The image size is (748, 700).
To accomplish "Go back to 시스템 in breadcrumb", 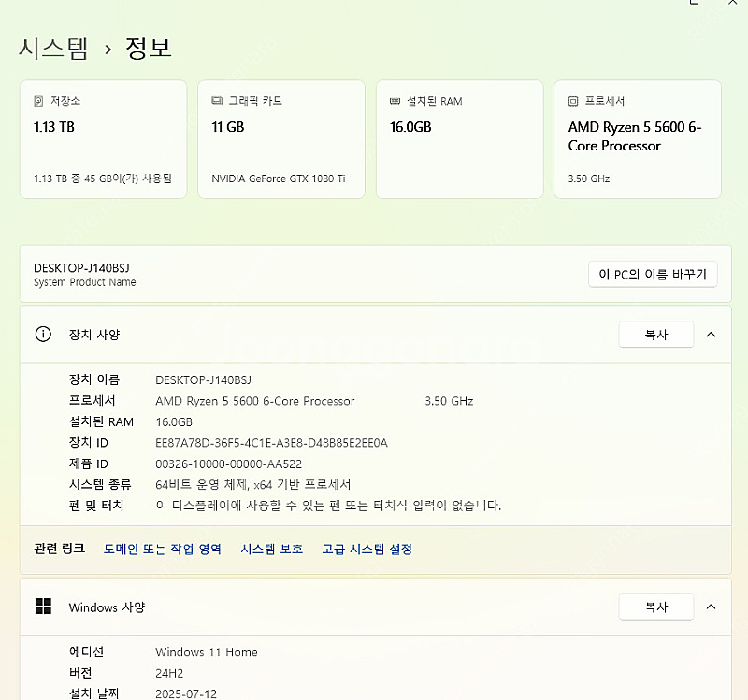I will (53, 49).
